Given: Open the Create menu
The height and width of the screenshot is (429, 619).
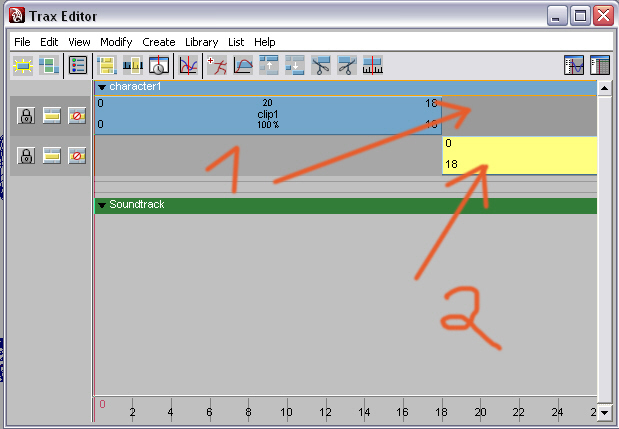Looking at the screenshot, I should click(158, 42).
